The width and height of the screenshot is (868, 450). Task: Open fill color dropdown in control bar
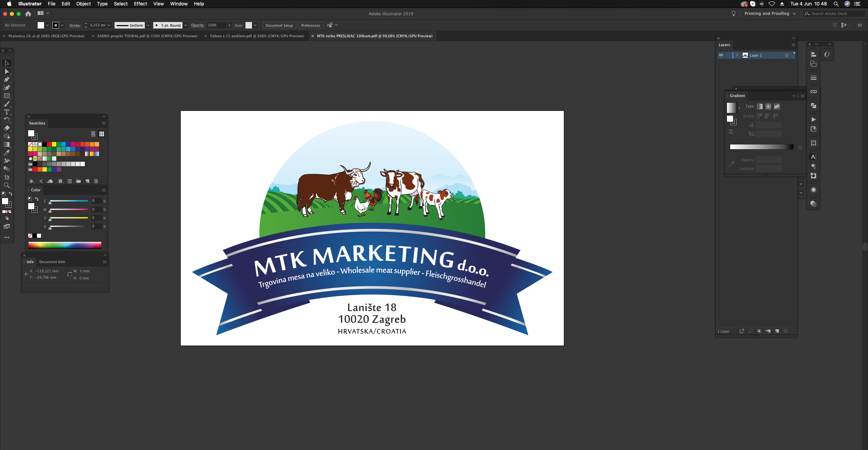47,25
